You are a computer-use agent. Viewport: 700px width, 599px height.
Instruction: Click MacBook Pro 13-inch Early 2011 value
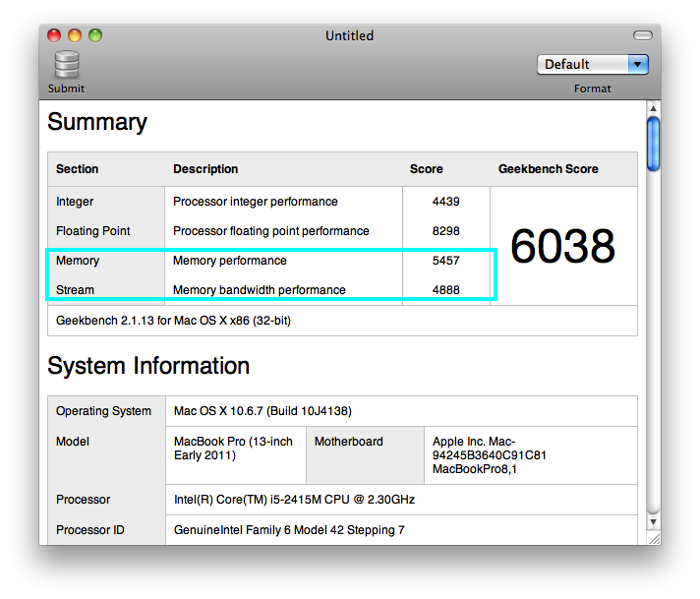point(233,449)
